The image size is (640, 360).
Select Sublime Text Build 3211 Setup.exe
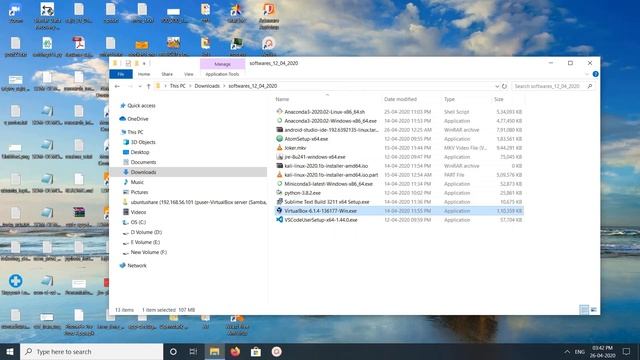pos(327,202)
